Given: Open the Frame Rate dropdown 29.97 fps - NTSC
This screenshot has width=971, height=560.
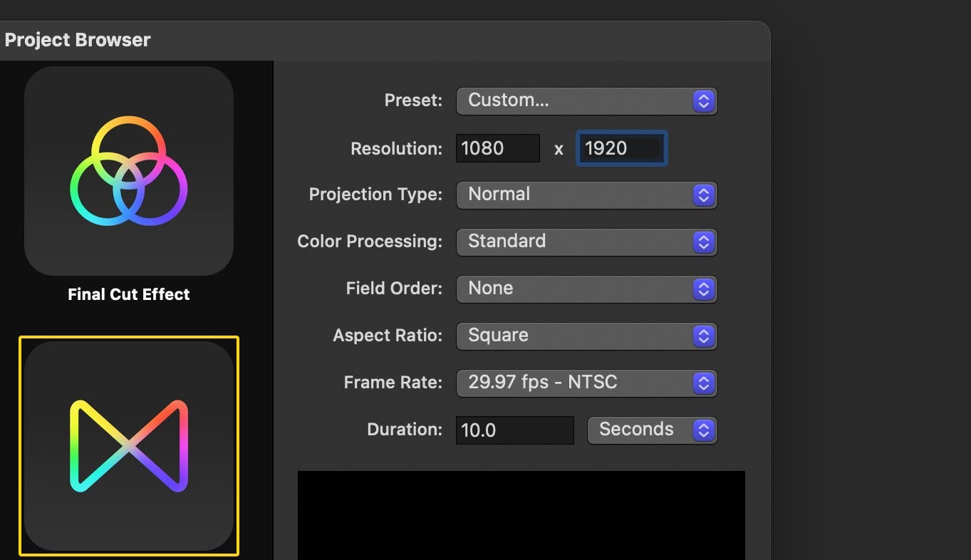Looking at the screenshot, I should pyautogui.click(x=586, y=383).
